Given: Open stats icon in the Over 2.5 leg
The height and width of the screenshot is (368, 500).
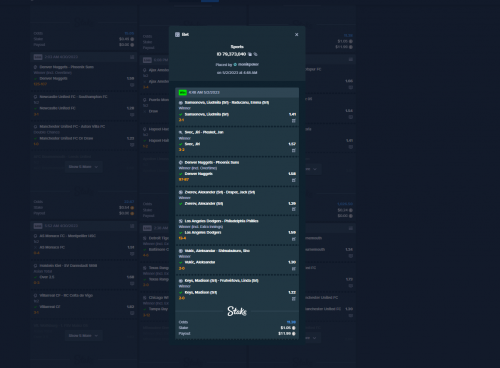Looking at the screenshot, I should click(x=132, y=283).
